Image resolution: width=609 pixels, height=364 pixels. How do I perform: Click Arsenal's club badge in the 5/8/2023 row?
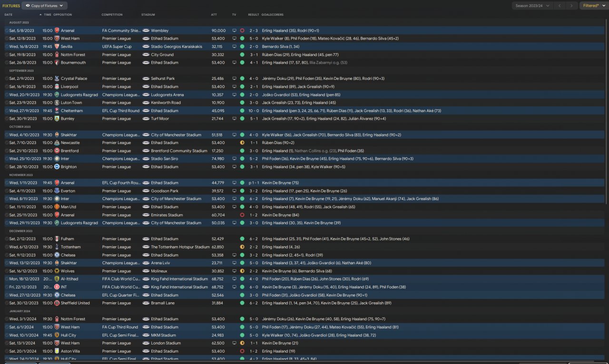pyautogui.click(x=57, y=30)
